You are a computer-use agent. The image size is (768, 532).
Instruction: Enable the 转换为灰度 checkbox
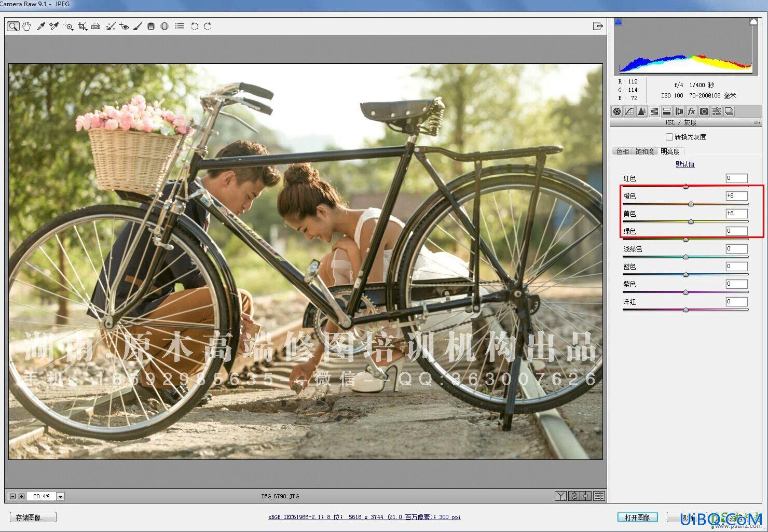point(669,137)
